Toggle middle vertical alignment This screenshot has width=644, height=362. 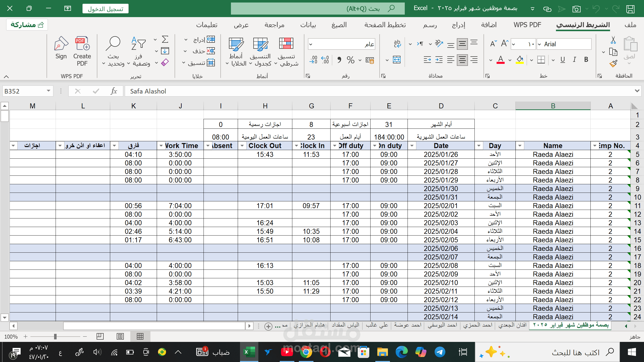tap(462, 44)
